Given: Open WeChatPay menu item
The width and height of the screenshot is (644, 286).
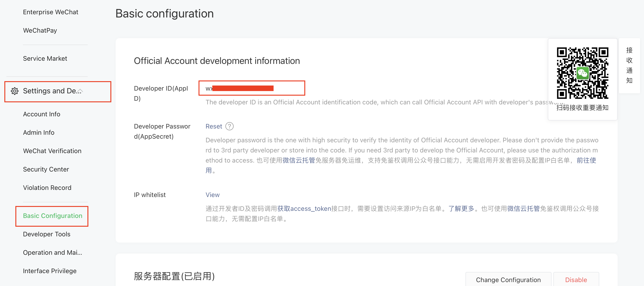Looking at the screenshot, I should tap(40, 30).
